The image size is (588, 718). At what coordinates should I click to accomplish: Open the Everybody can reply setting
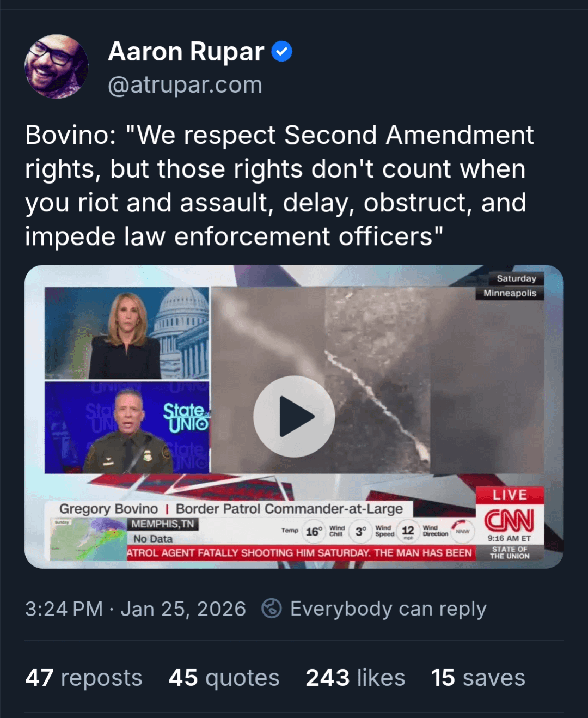click(388, 609)
